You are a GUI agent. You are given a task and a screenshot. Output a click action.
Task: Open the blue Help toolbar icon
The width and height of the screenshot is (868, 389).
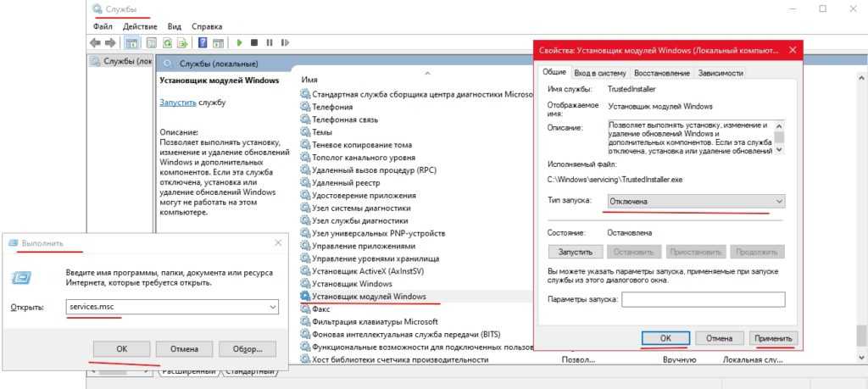203,42
